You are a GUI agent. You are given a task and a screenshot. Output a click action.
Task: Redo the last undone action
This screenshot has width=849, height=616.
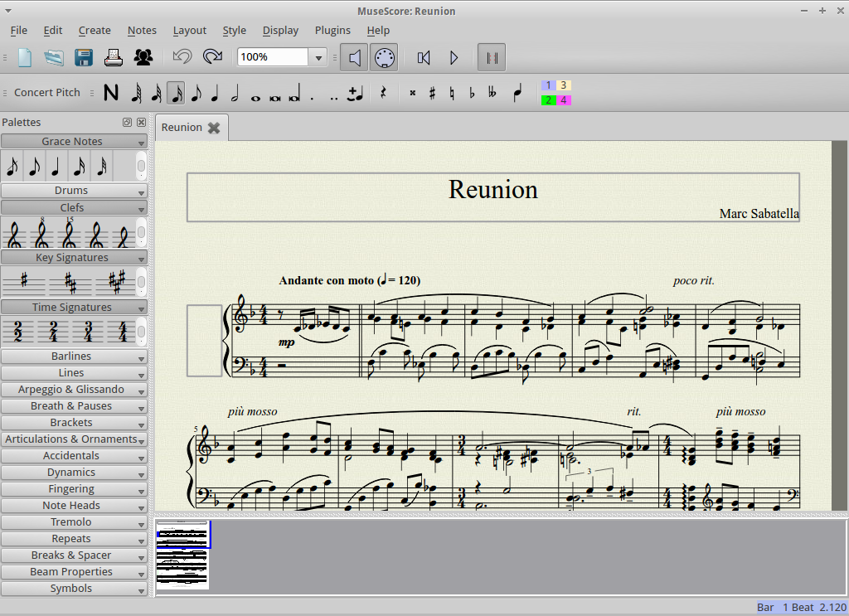(212, 57)
